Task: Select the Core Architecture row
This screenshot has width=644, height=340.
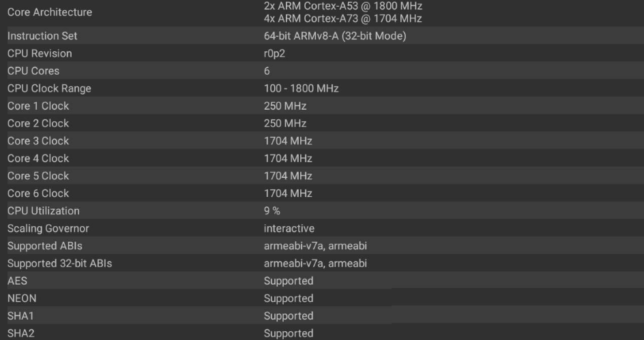Action: [x=322, y=13]
